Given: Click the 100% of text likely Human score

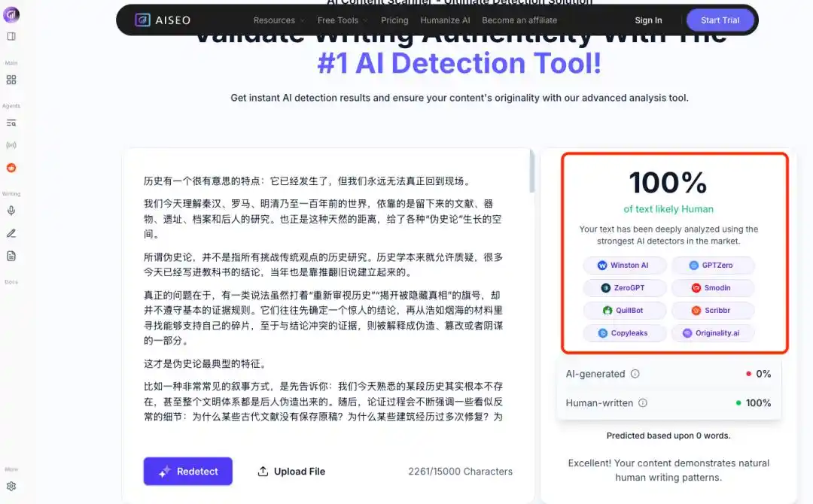Looking at the screenshot, I should point(668,192).
